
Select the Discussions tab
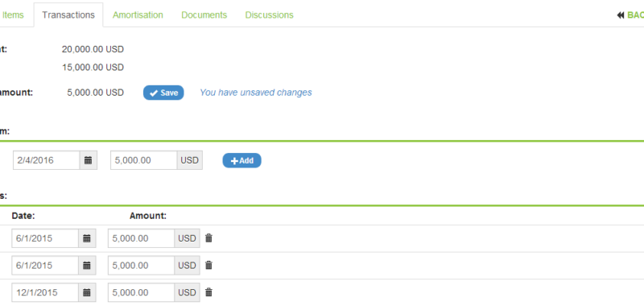point(270,15)
